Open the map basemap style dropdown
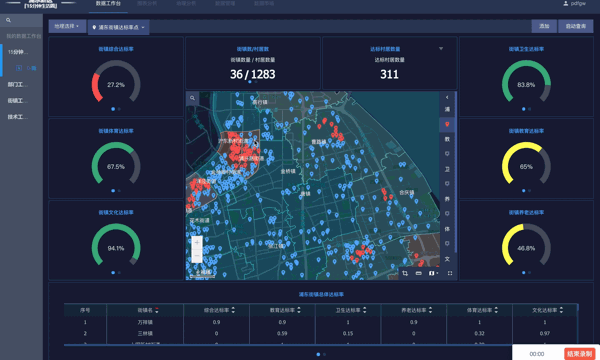The height and width of the screenshot is (360, 600). tap(434, 273)
